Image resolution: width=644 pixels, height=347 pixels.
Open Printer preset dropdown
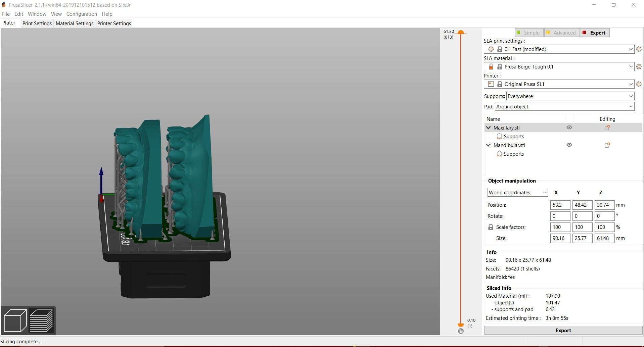point(559,84)
